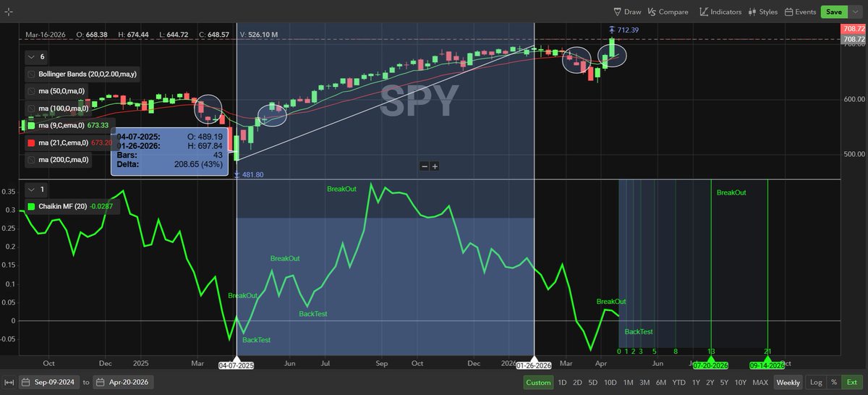Image resolution: width=868 pixels, height=395 pixels.
Task: Click the Weekly interval button
Action: [x=788, y=383]
